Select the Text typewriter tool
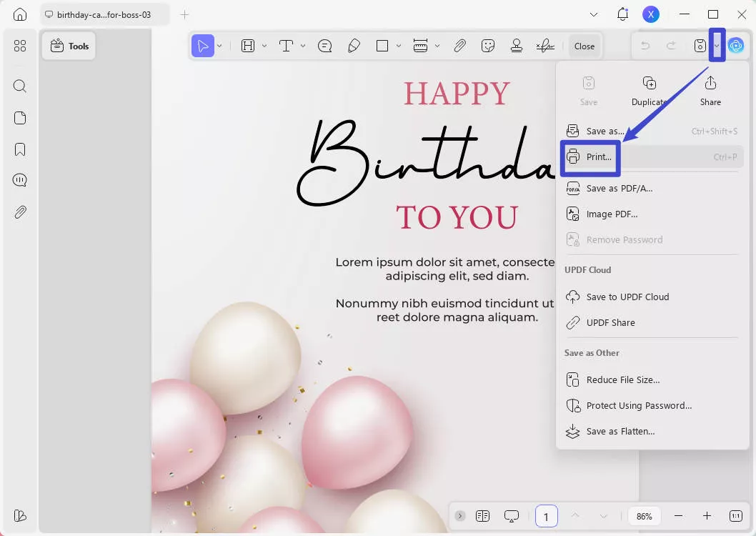The width and height of the screenshot is (756, 536). [286, 46]
